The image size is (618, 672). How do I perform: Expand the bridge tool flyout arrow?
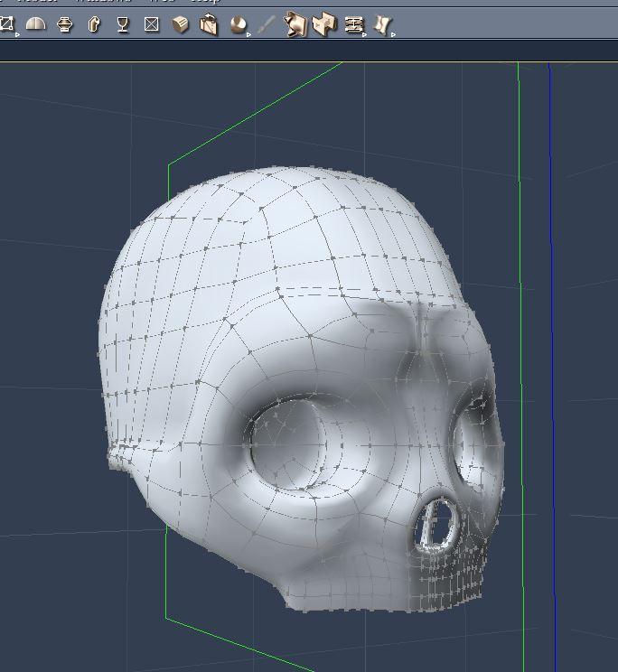[364, 34]
